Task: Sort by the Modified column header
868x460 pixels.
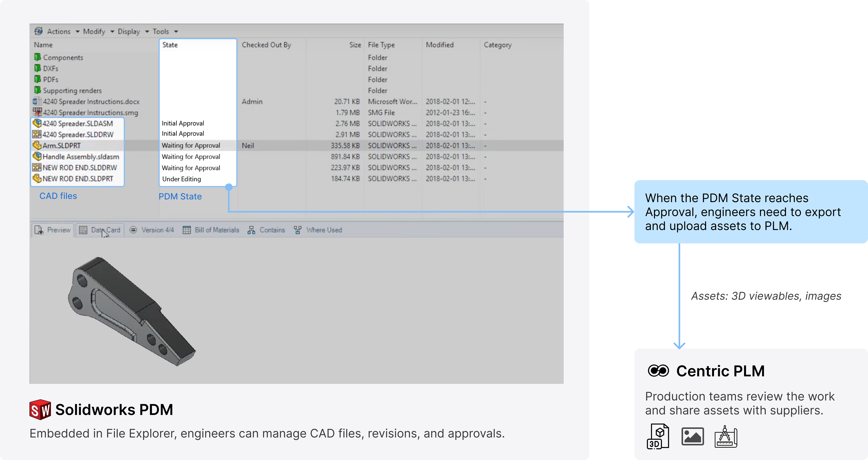Action: 440,45
